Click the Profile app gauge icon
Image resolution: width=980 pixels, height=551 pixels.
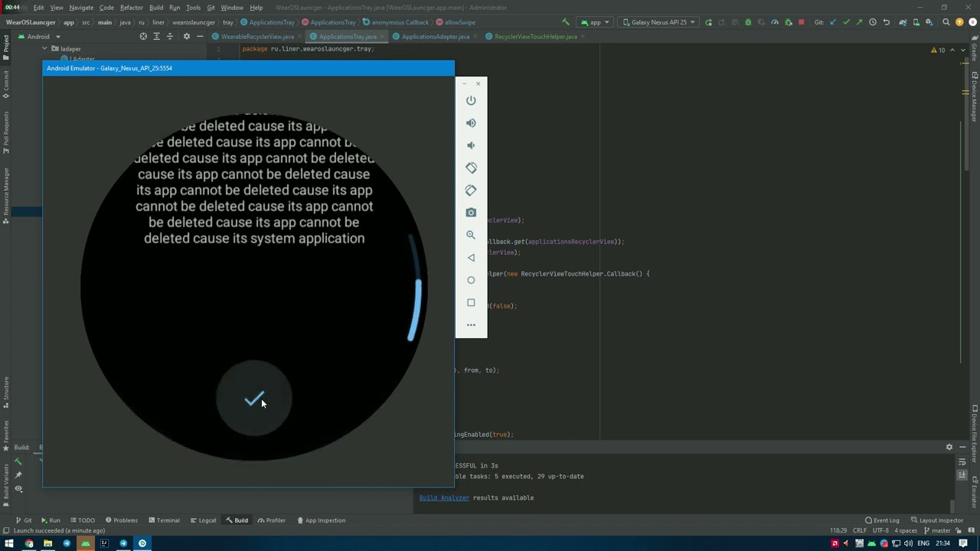click(x=775, y=22)
